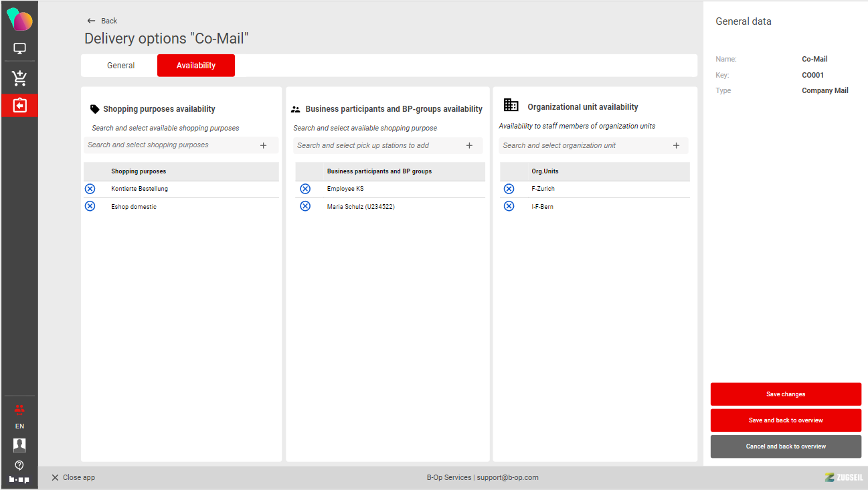The height and width of the screenshot is (490, 868).
Task: Click plus icon to add shopping purpose
Action: [263, 145]
